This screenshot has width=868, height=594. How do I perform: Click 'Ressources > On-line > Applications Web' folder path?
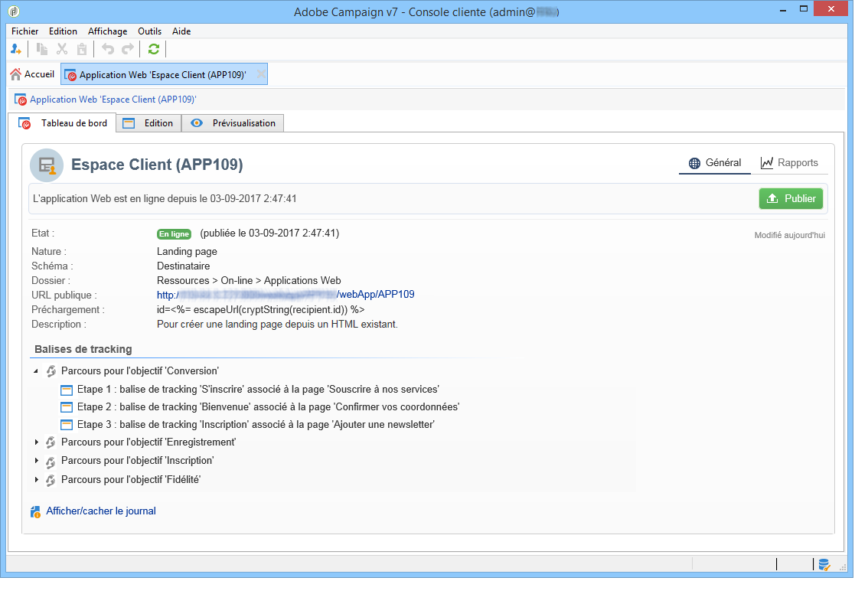[x=249, y=281]
